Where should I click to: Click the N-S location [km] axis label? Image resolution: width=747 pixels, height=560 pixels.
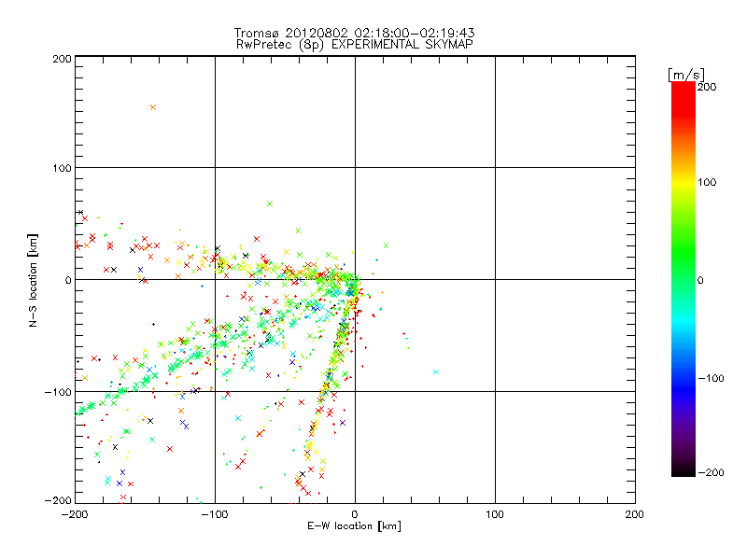coord(32,280)
